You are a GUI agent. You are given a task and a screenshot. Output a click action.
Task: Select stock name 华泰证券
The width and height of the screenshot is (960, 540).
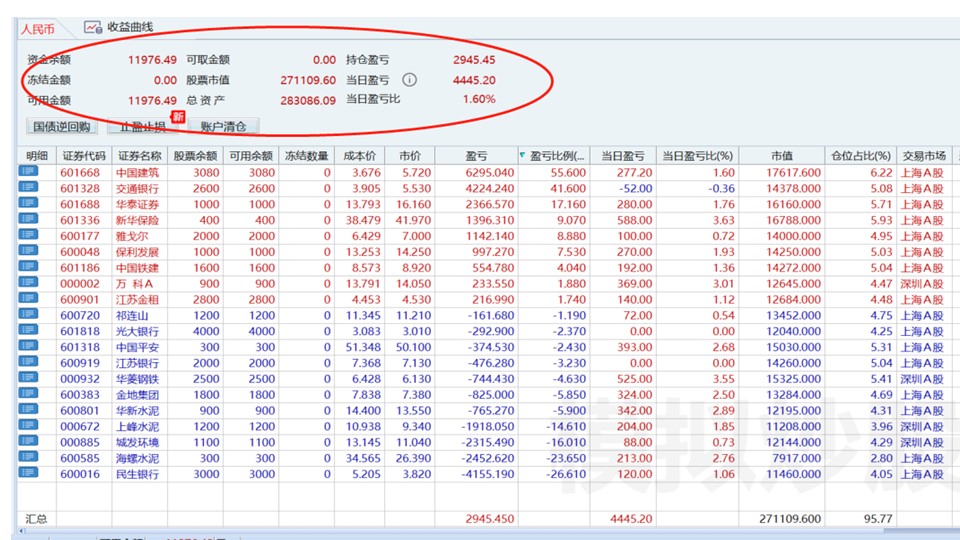pos(138,204)
